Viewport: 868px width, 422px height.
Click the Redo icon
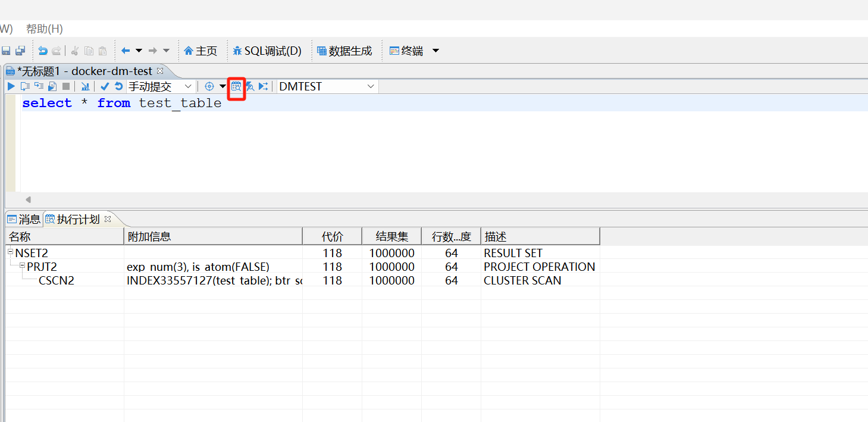(57, 51)
